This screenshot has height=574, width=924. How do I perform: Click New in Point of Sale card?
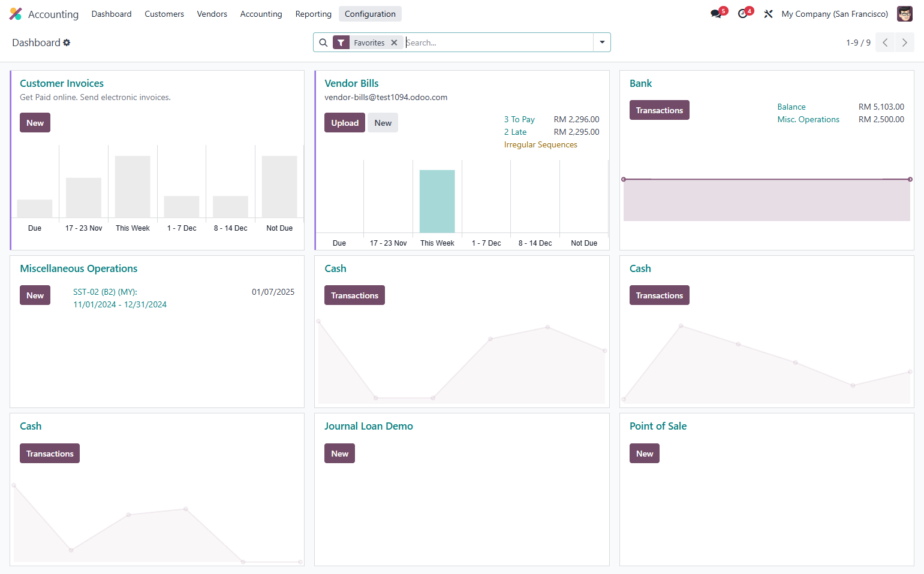click(645, 454)
